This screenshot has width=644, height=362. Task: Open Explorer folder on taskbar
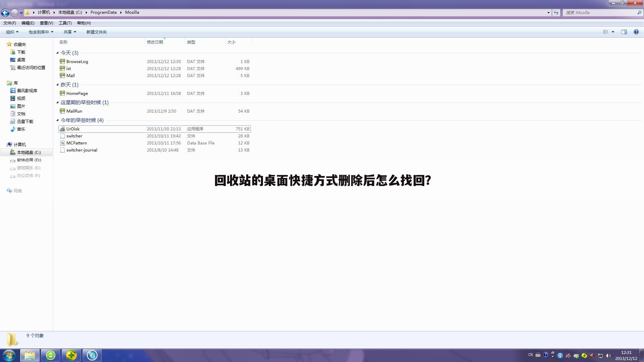tap(30, 355)
